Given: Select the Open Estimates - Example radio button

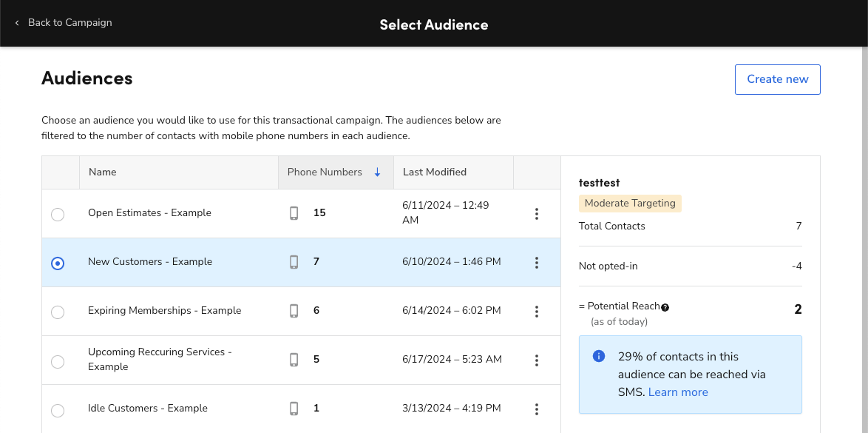Looking at the screenshot, I should coord(58,214).
